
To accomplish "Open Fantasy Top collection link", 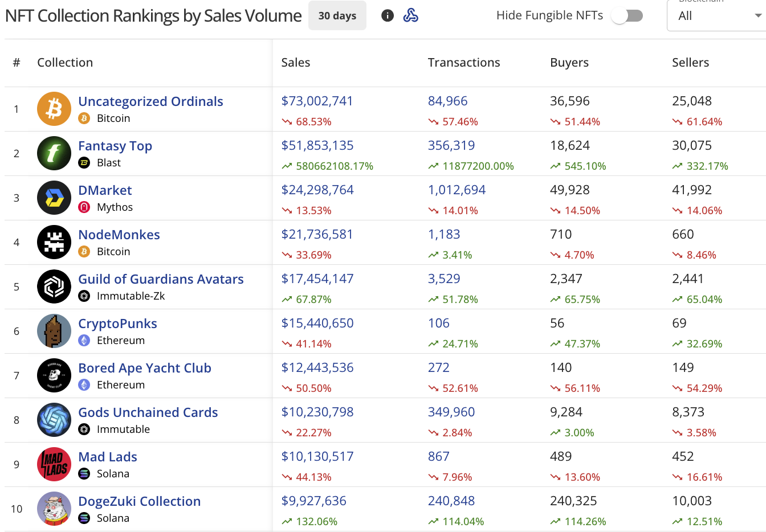I will click(x=115, y=146).
